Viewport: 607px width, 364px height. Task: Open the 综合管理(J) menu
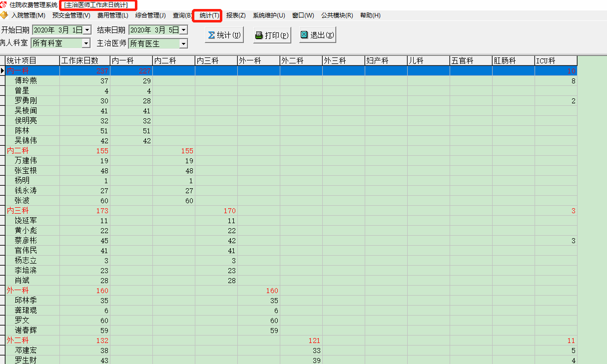[150, 15]
